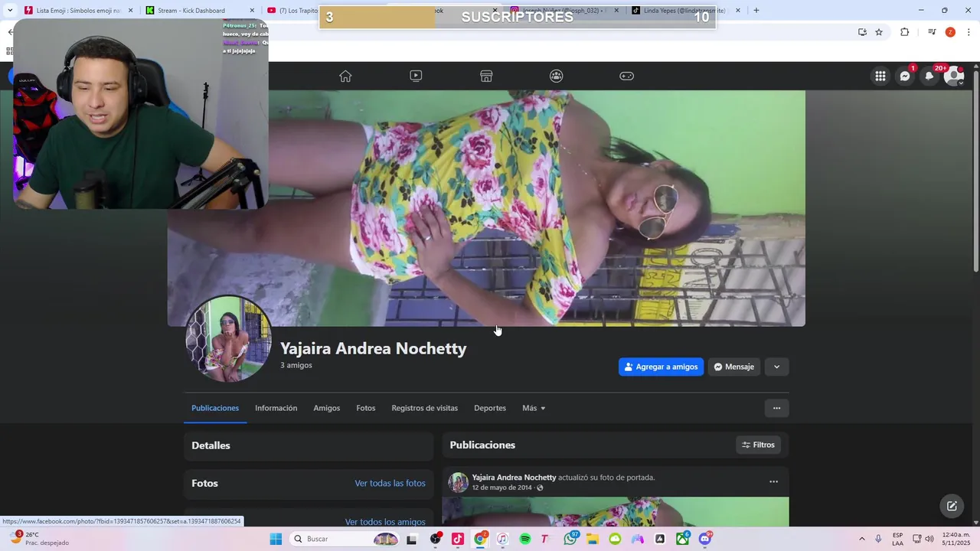Image resolution: width=980 pixels, height=551 pixels.
Task: Open Ver todos los amigos link
Action: (x=385, y=522)
